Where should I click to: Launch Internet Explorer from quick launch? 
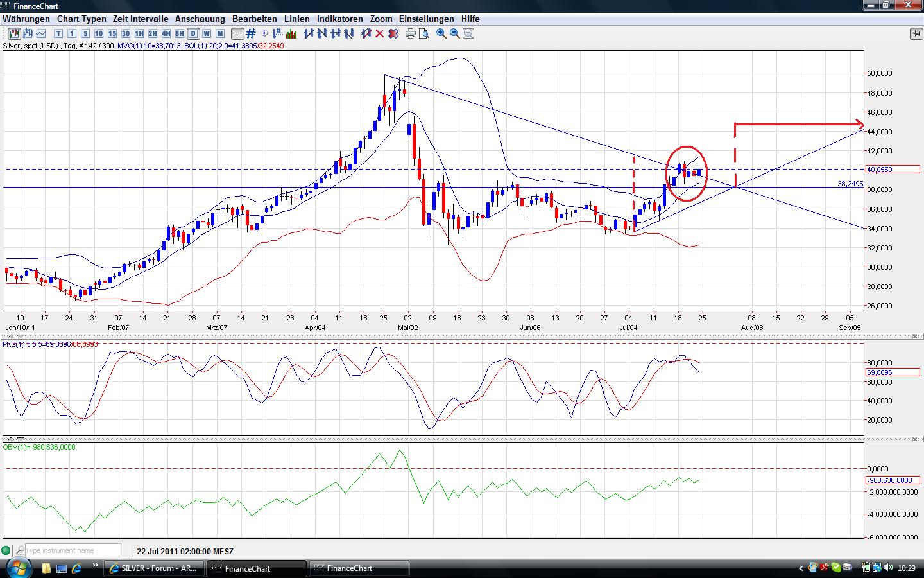[77, 568]
